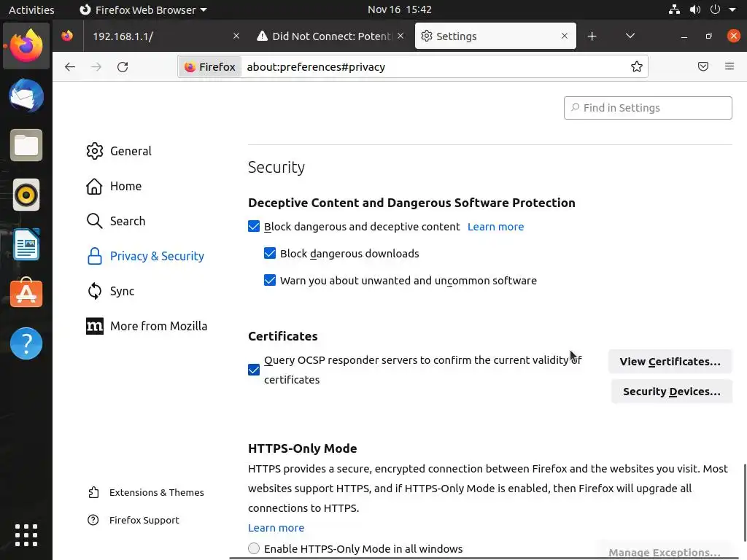The width and height of the screenshot is (747, 560).
Task: Uncheck Block dangerous and deceptive content
Action: 254,227
